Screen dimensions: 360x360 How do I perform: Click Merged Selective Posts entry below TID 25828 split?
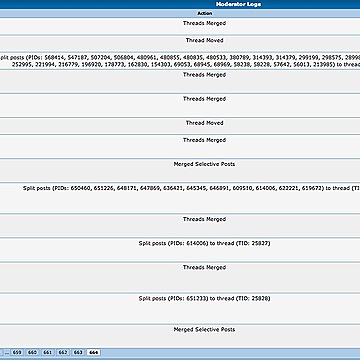204,329
